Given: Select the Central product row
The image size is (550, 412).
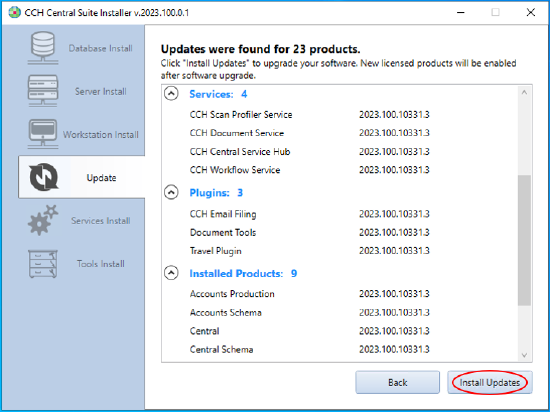Looking at the screenshot, I should tap(309, 331).
